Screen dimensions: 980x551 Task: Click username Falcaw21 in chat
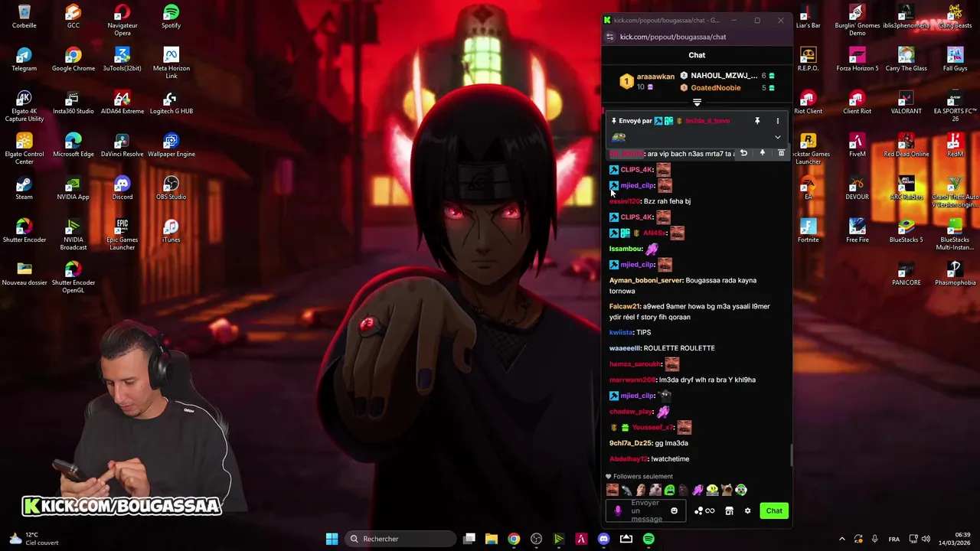pos(625,306)
